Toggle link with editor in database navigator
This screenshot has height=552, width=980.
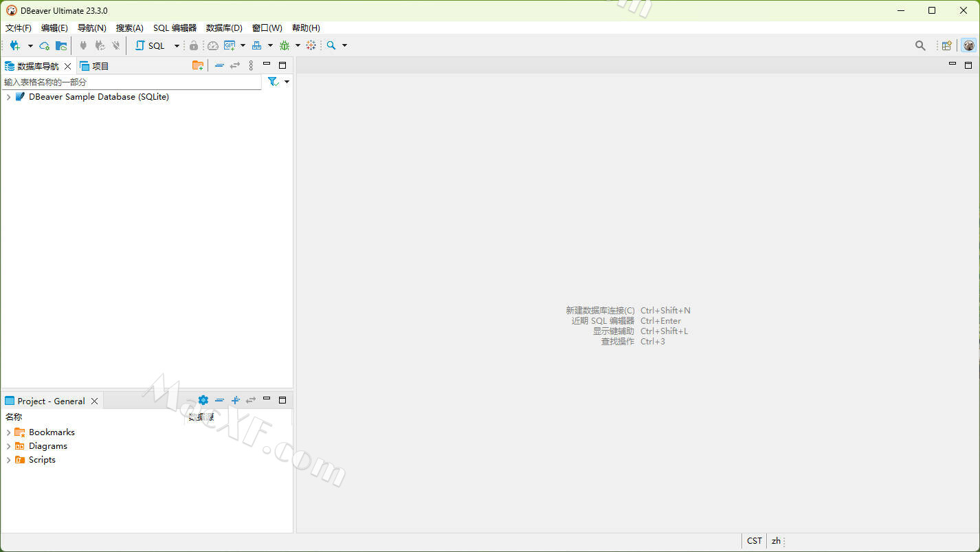click(x=235, y=66)
